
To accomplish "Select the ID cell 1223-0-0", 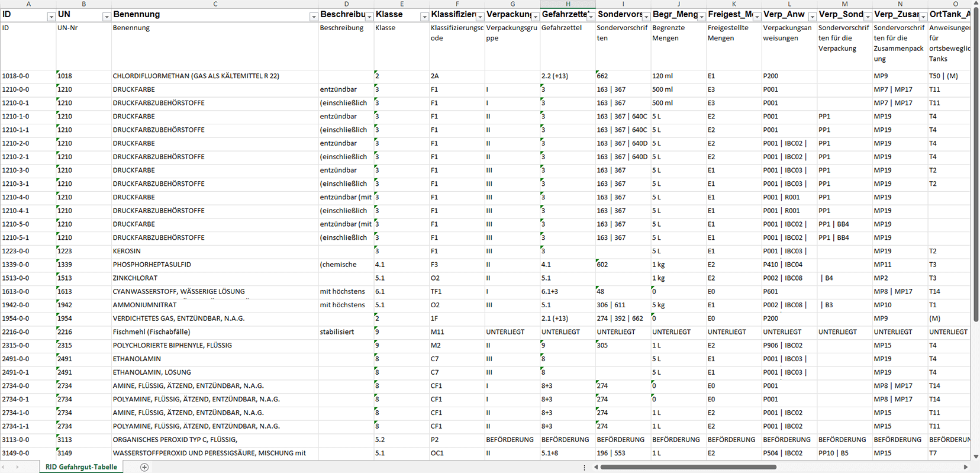I will tap(28, 251).
